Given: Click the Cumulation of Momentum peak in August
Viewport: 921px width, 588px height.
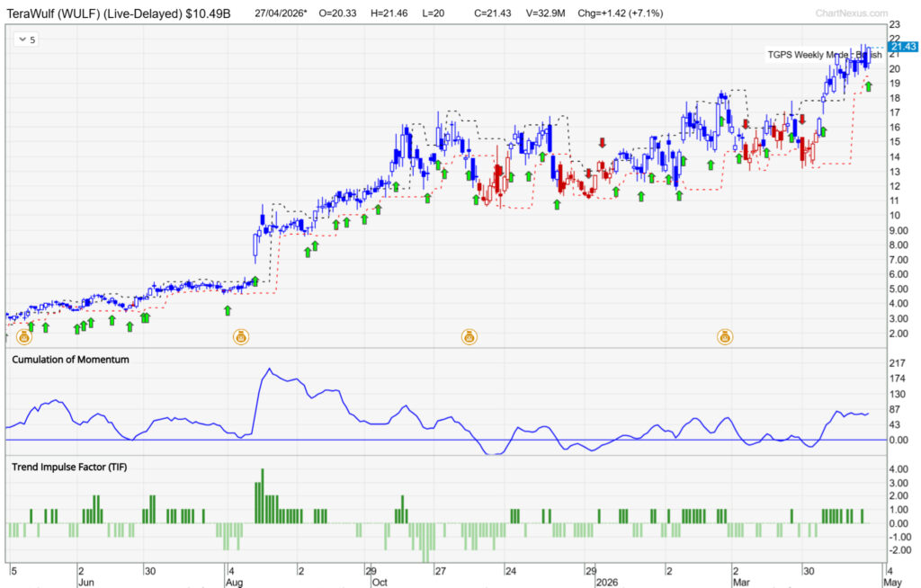Looking at the screenshot, I should click(267, 370).
